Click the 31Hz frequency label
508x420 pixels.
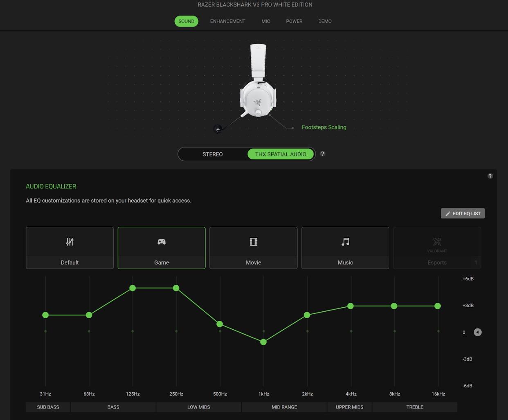(45, 394)
